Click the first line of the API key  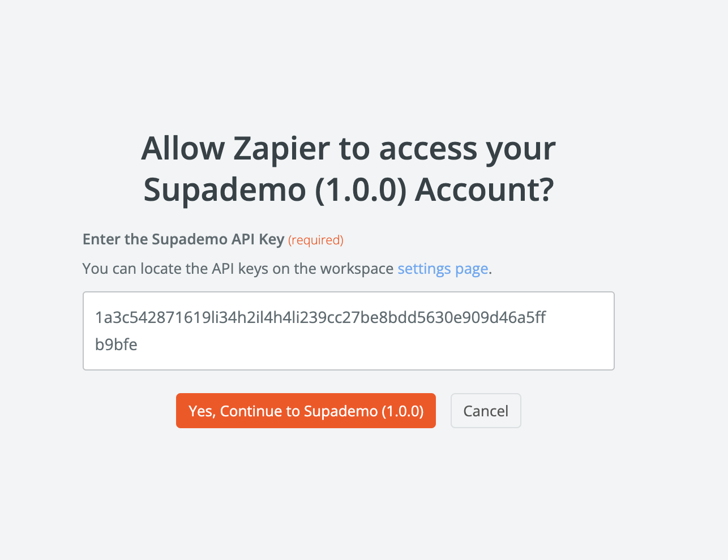click(x=320, y=317)
